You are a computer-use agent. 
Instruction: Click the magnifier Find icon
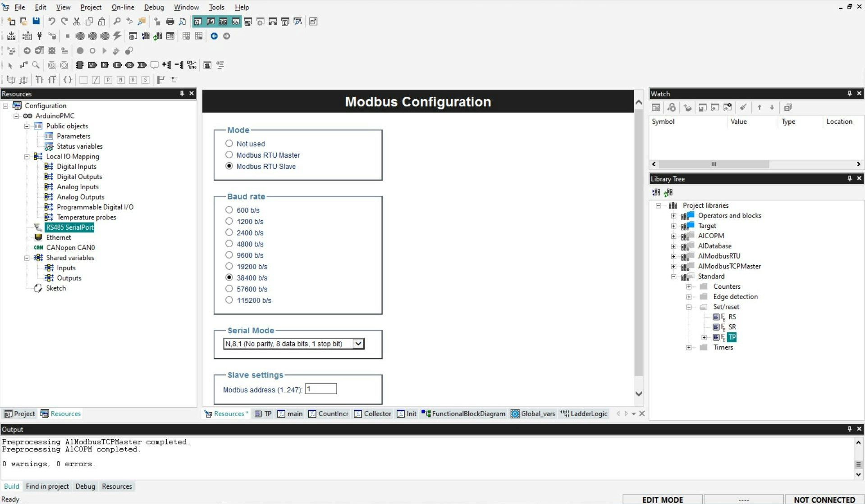(117, 21)
